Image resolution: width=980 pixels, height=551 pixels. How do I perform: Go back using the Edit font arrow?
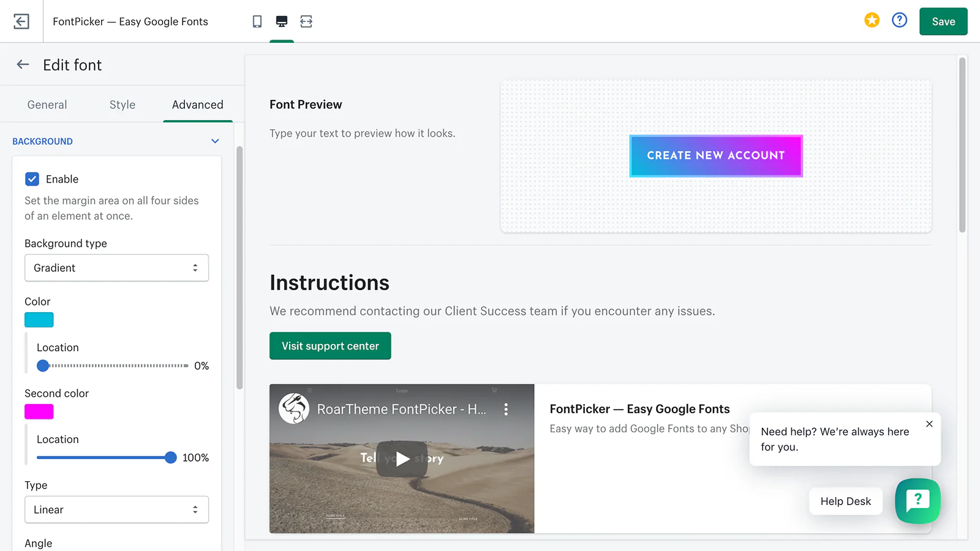[23, 64]
